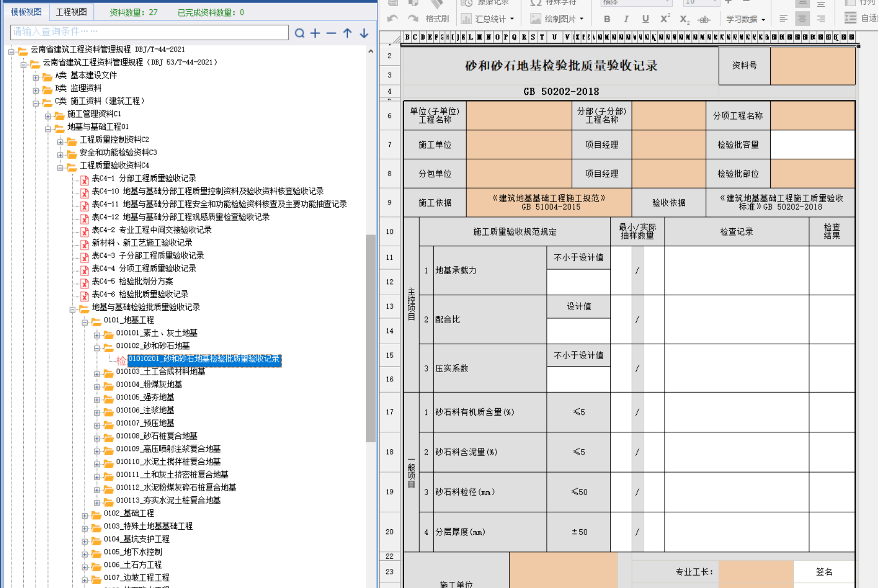Image resolution: width=878 pixels, height=588 pixels.
Task: Select the 0106_土石方工程 folder
Action: (x=132, y=565)
